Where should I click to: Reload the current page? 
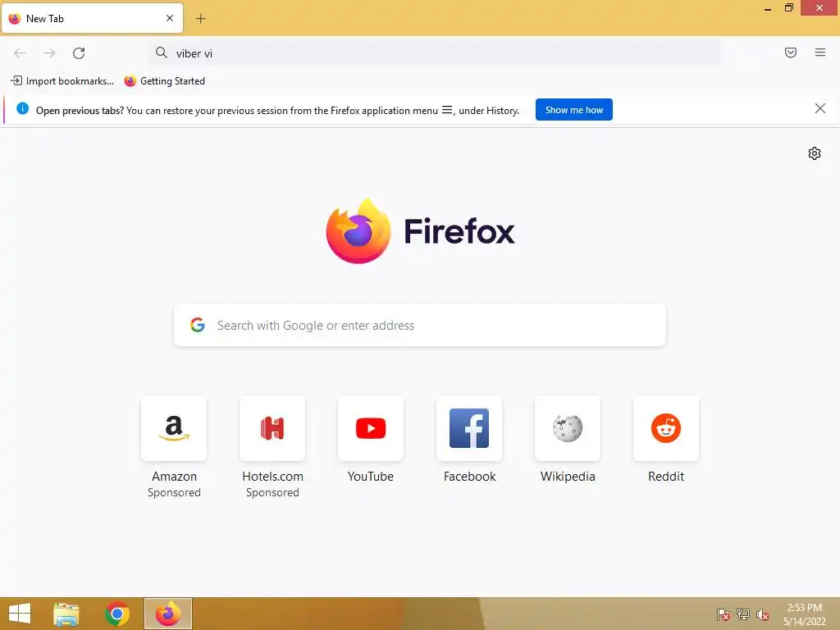click(x=79, y=53)
